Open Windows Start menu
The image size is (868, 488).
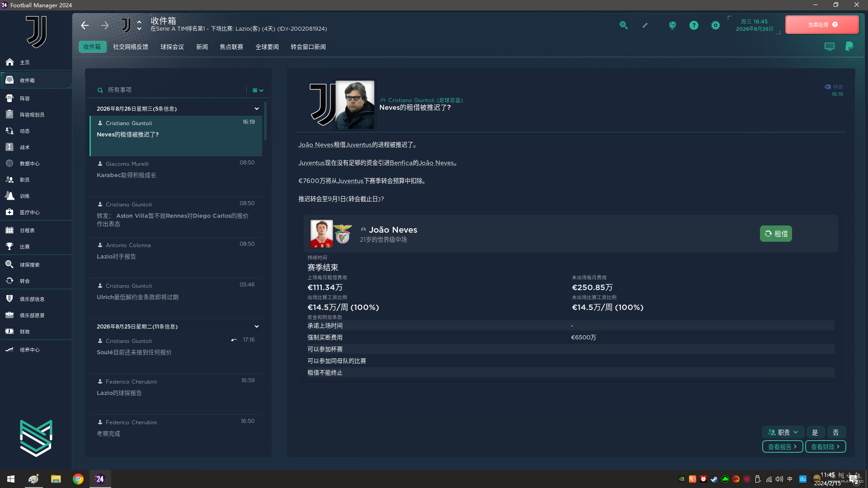11,479
